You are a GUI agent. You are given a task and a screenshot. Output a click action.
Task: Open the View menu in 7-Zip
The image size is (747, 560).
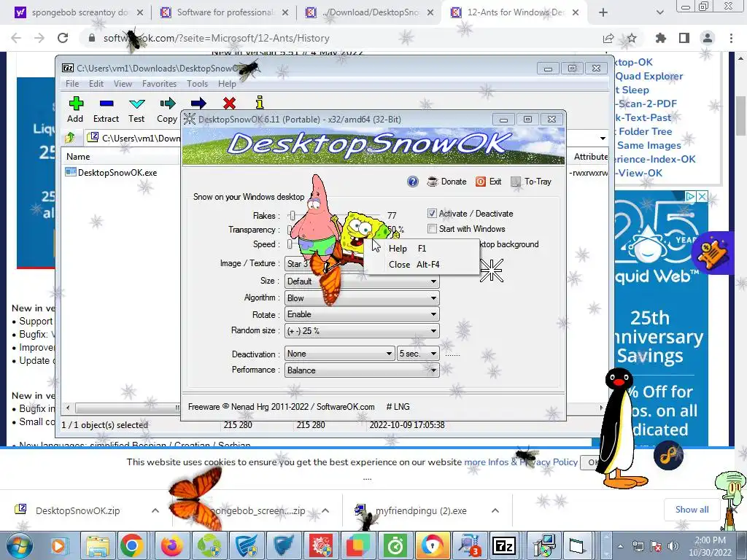pos(123,84)
